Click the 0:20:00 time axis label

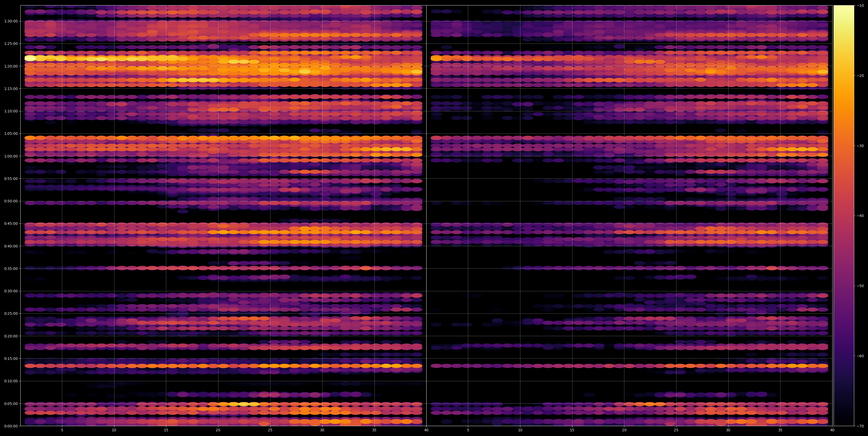(x=11, y=336)
